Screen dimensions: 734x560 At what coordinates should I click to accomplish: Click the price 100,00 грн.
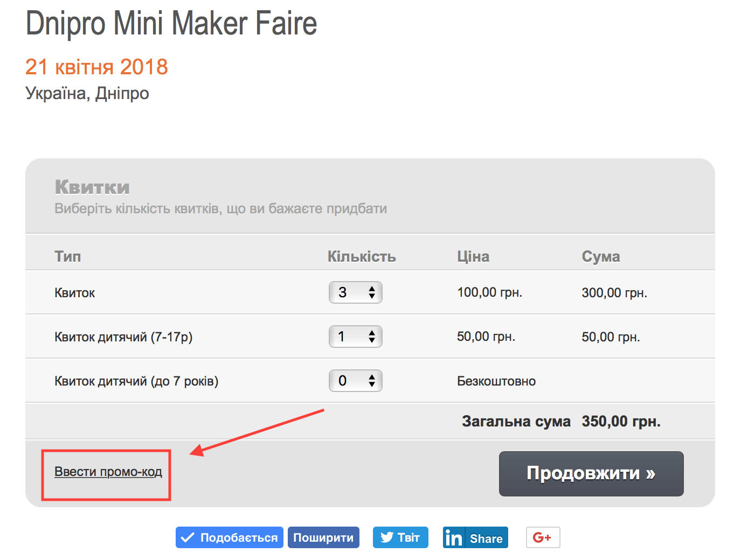490,292
